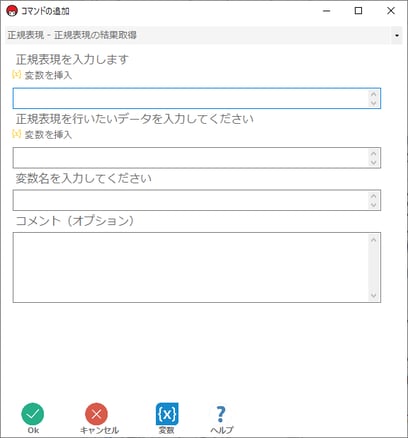The width and height of the screenshot is (408, 438).
Task: Click the green Ok checkmark icon
Action: pos(33,414)
